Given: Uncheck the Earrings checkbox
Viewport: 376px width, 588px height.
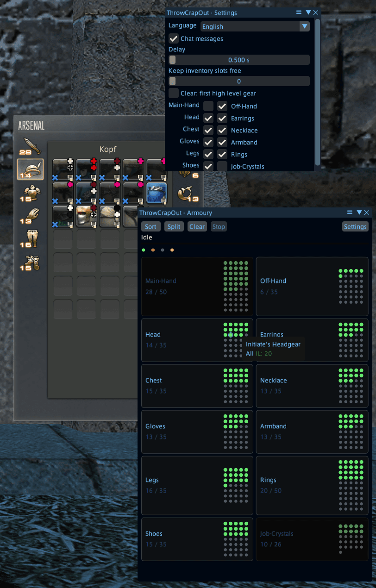Looking at the screenshot, I should (222, 118).
